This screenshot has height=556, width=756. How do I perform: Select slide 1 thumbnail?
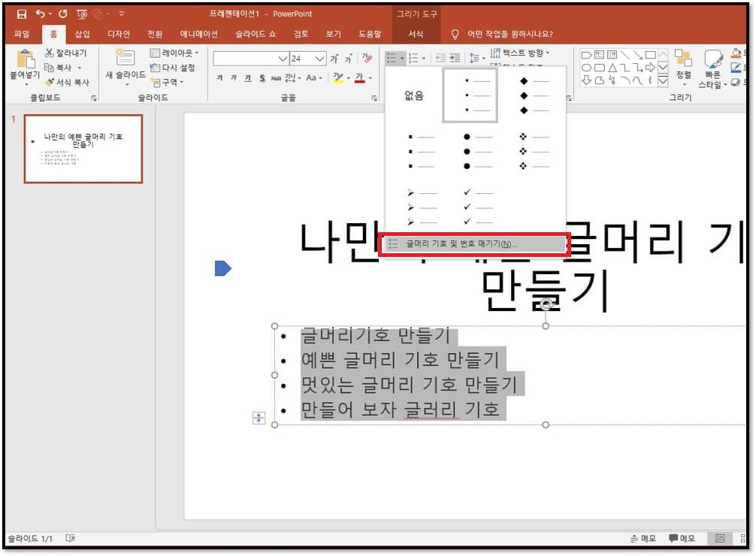83,149
